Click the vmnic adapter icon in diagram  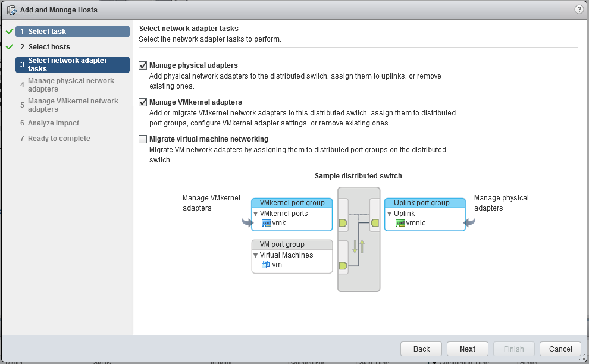(400, 223)
